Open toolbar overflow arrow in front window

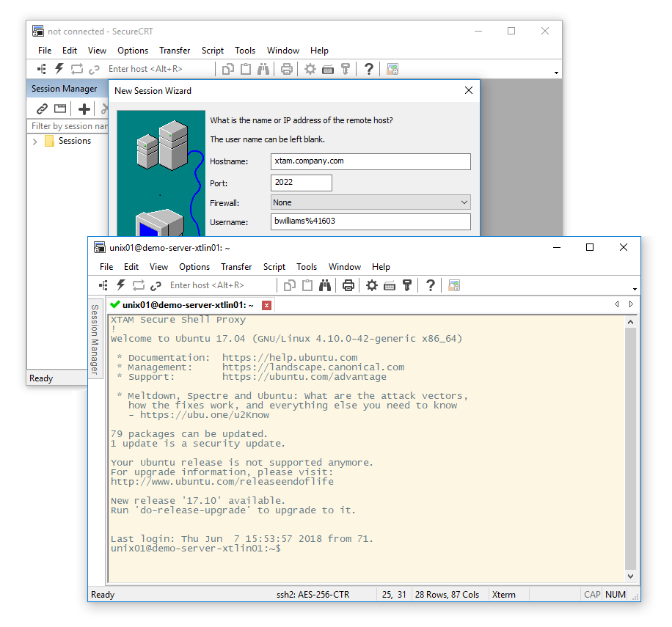(635, 289)
